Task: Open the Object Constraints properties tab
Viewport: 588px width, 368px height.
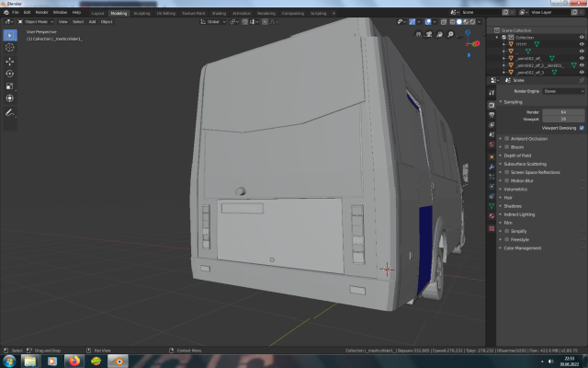Action: pos(492,196)
